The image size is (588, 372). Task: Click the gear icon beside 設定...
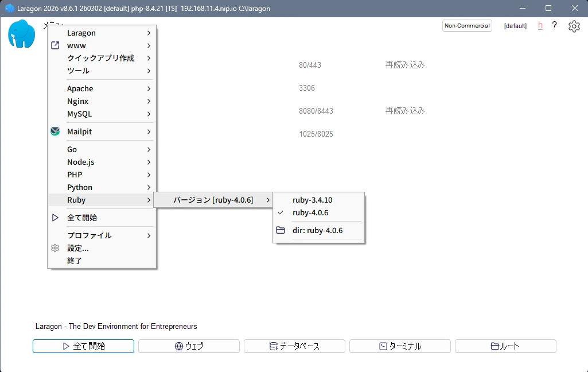pyautogui.click(x=55, y=248)
